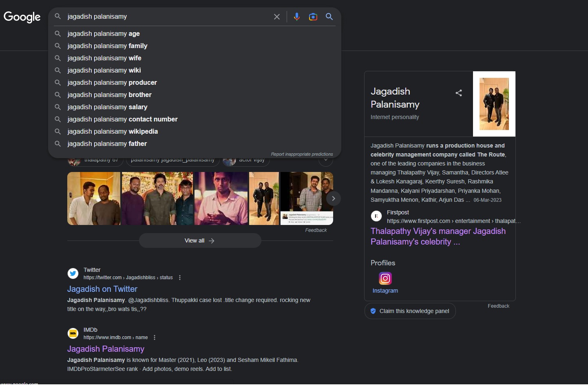Open the Instagram profile icon
The height and width of the screenshot is (388, 588).
pyautogui.click(x=385, y=278)
